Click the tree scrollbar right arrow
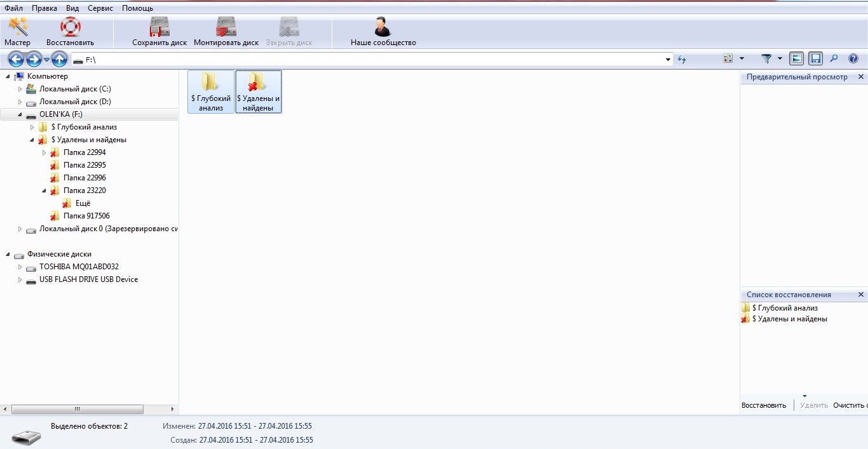This screenshot has width=868, height=449. [172, 409]
